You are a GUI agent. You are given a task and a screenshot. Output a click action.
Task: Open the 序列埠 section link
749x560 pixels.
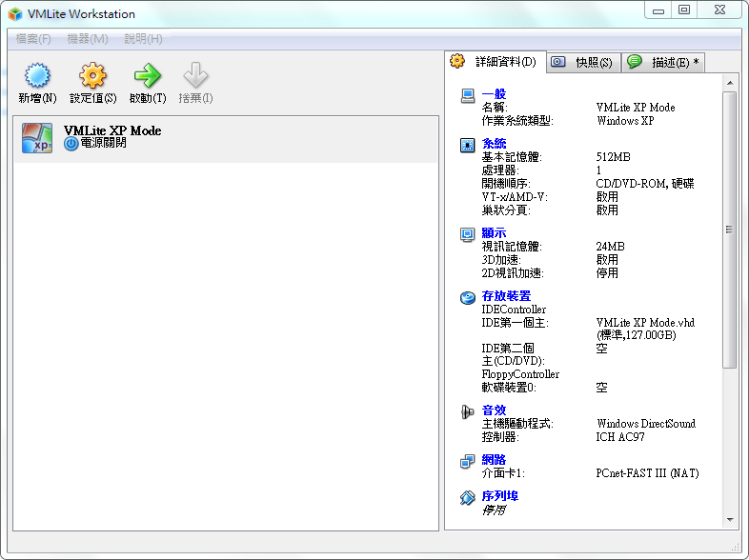(500, 496)
